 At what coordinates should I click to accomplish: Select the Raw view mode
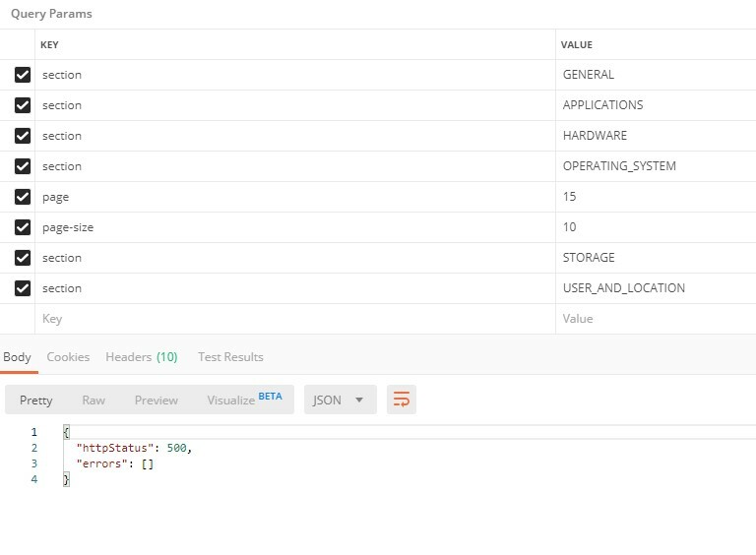coord(94,401)
